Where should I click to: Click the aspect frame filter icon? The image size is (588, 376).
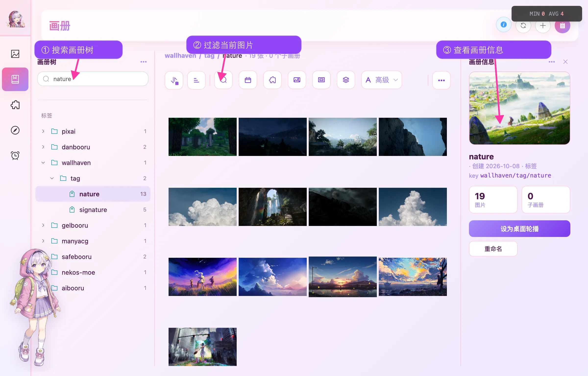click(321, 80)
